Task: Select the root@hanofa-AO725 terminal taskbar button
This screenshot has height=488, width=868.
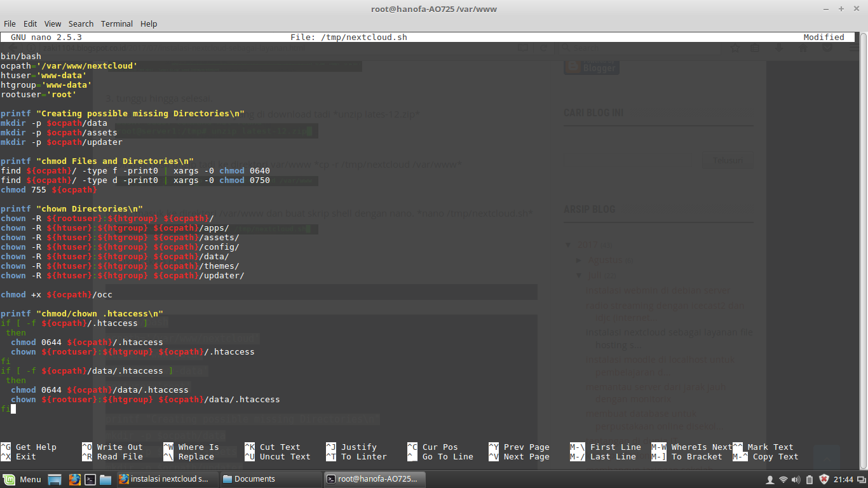Action: [374, 479]
